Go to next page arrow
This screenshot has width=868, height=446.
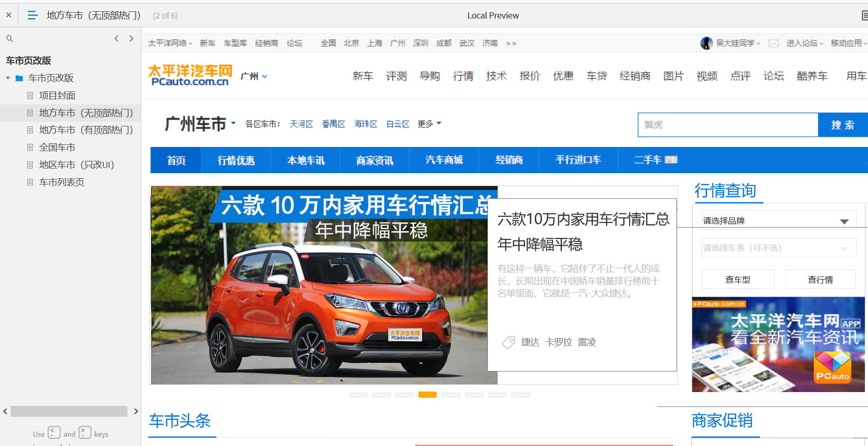(131, 39)
